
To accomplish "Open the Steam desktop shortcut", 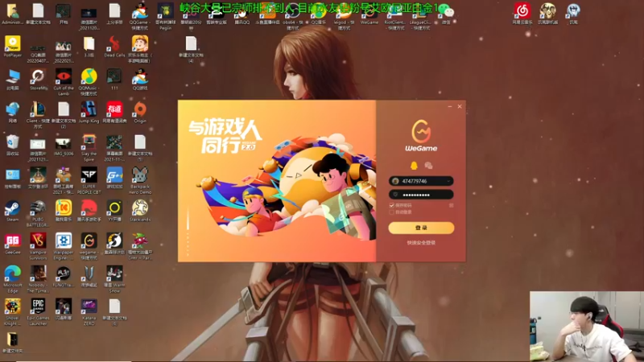I will 12,211.
